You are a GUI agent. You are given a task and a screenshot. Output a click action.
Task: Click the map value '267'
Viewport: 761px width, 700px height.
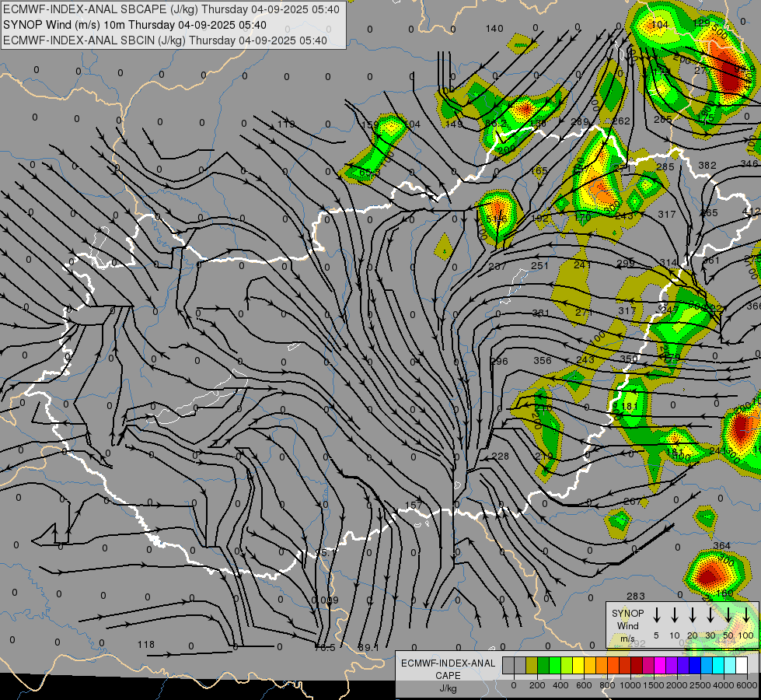pyautogui.click(x=633, y=502)
